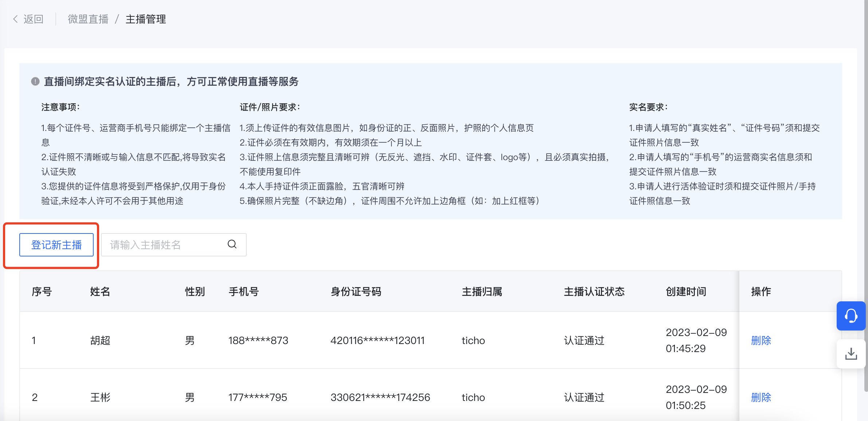Screen dimensions: 868x421
Task: Click the 姓名 column header
Action: 100,291
